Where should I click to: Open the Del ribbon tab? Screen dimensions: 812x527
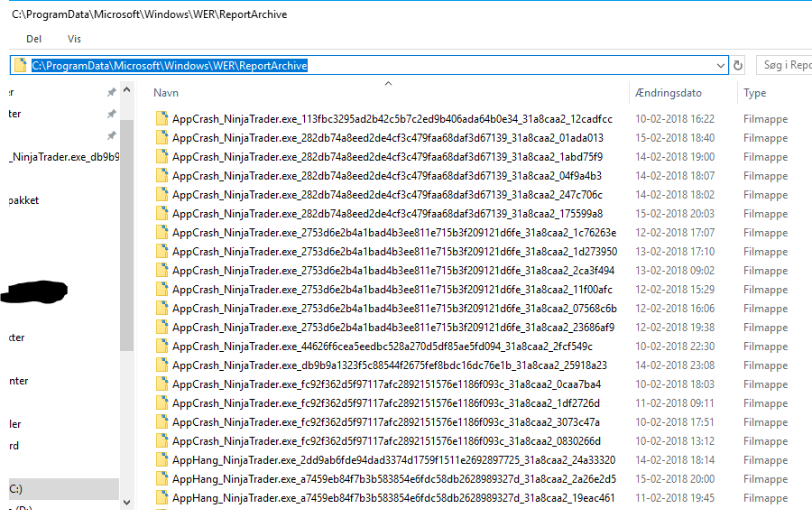33,39
